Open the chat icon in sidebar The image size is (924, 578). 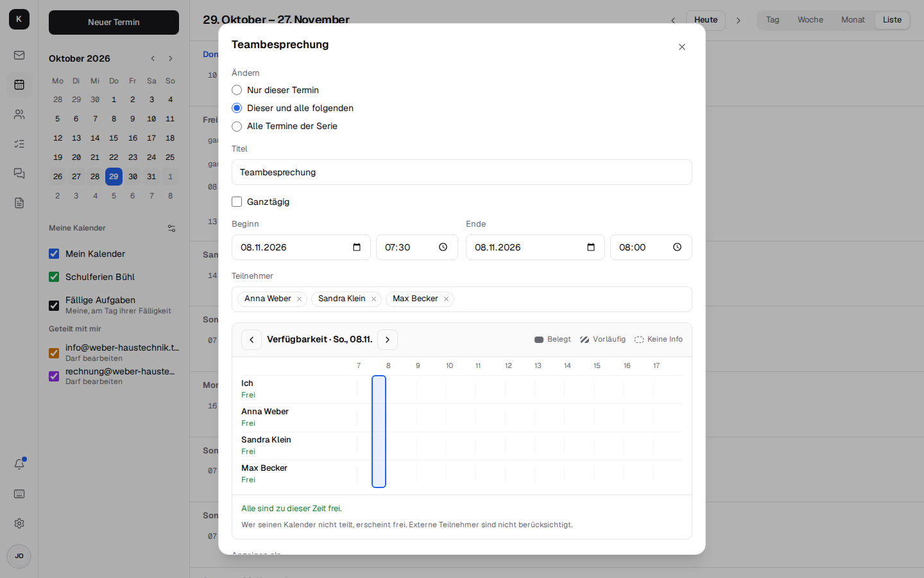(x=19, y=173)
